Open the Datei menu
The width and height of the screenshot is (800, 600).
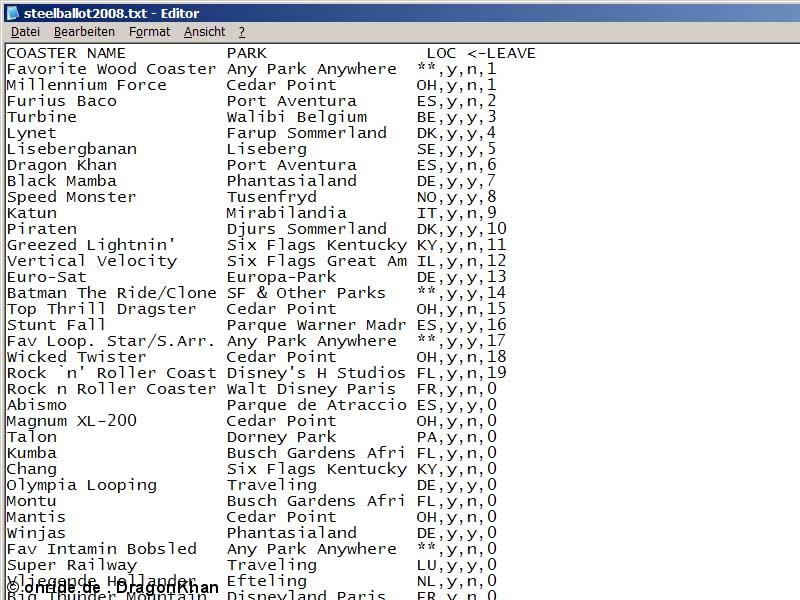tap(25, 32)
